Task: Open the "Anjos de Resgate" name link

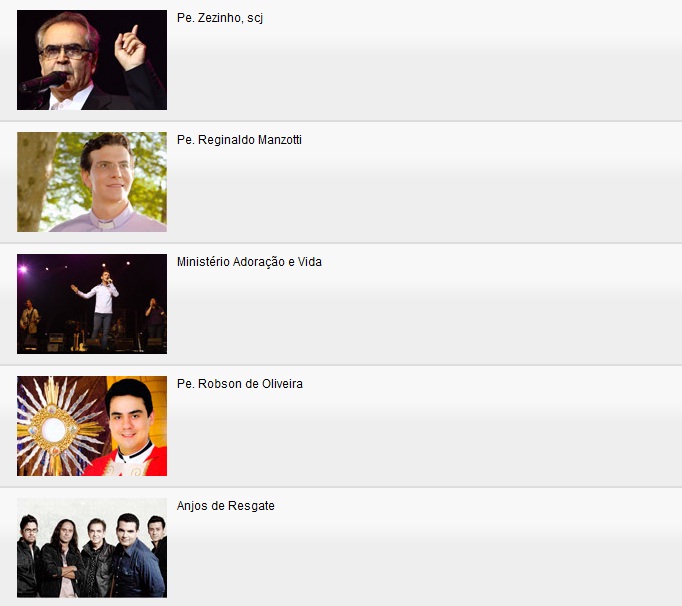Action: point(226,506)
